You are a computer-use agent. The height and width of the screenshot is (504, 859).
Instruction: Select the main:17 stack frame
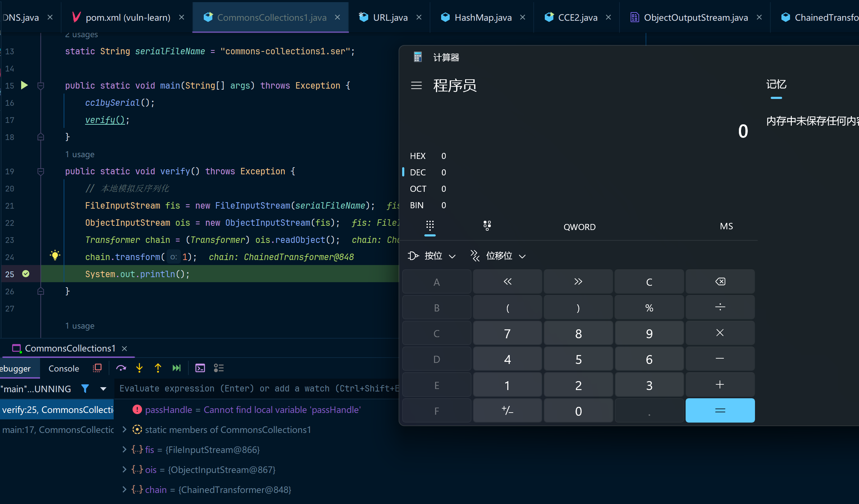[x=57, y=429]
